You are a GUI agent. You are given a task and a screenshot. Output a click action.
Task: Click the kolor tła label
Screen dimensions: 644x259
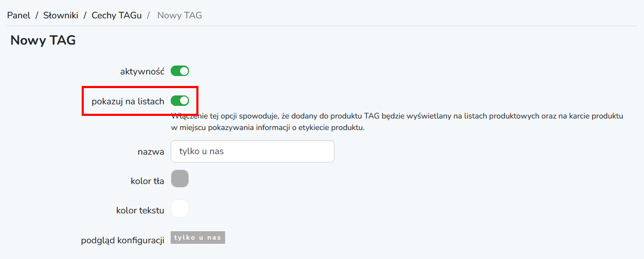pos(147,181)
